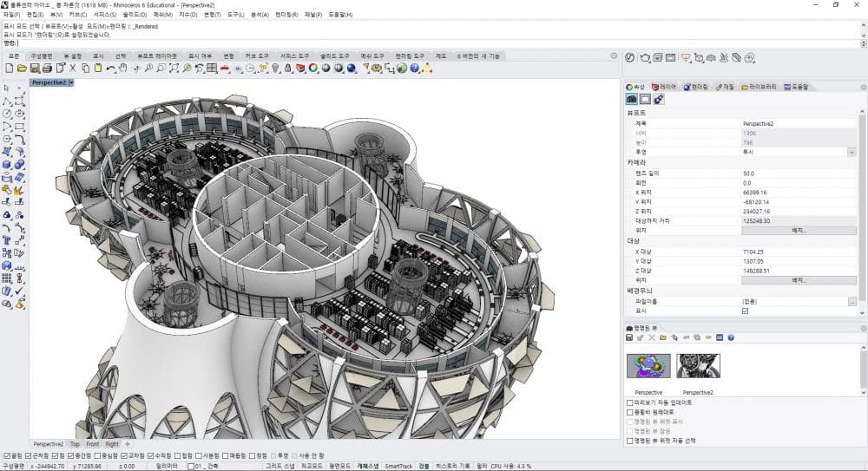This screenshot has width=868, height=471.
Task: Switch to the 라이브러리 panel tab
Action: click(x=759, y=87)
